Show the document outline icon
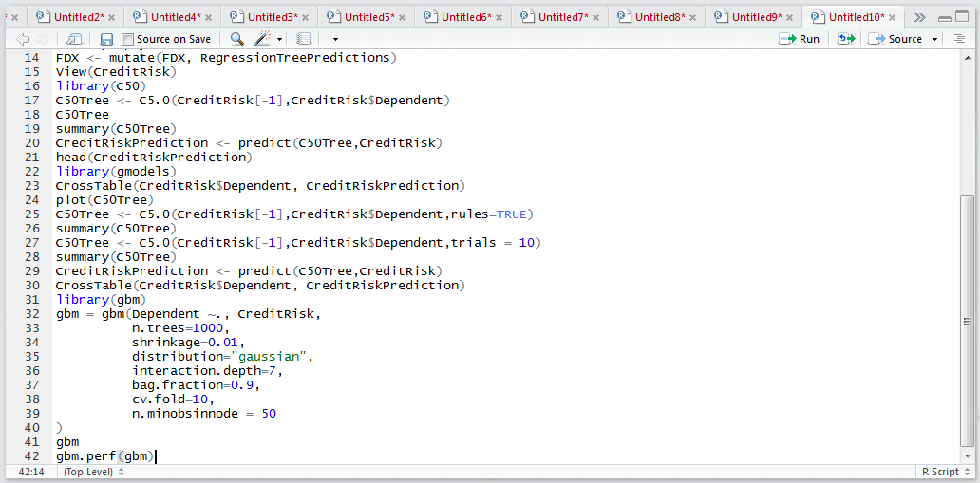 tap(959, 39)
